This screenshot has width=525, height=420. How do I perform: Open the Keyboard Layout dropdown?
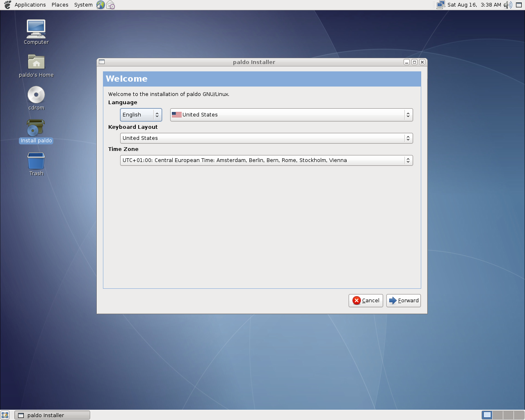(x=267, y=138)
